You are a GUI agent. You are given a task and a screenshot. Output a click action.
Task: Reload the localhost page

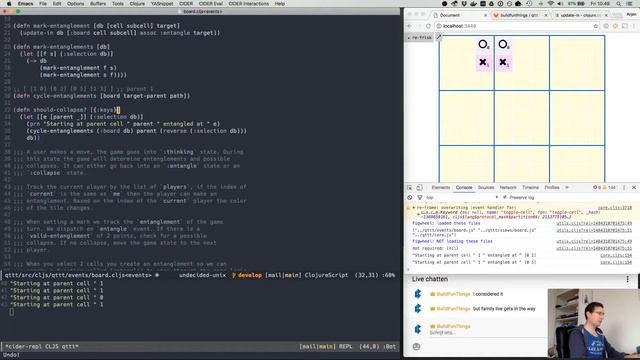click(x=428, y=26)
